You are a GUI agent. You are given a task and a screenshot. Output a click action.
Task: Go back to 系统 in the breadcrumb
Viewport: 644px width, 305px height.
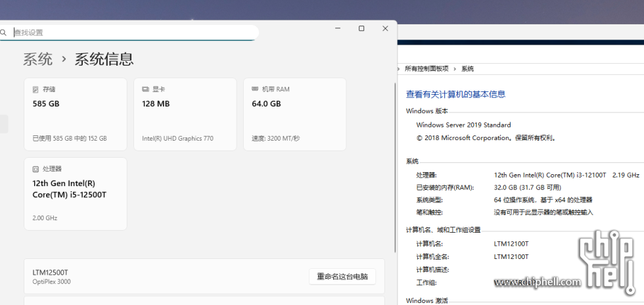38,59
